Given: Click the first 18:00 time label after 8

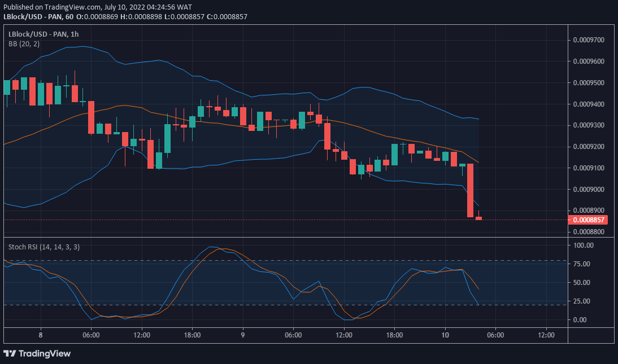Looking at the screenshot, I should pos(192,335).
